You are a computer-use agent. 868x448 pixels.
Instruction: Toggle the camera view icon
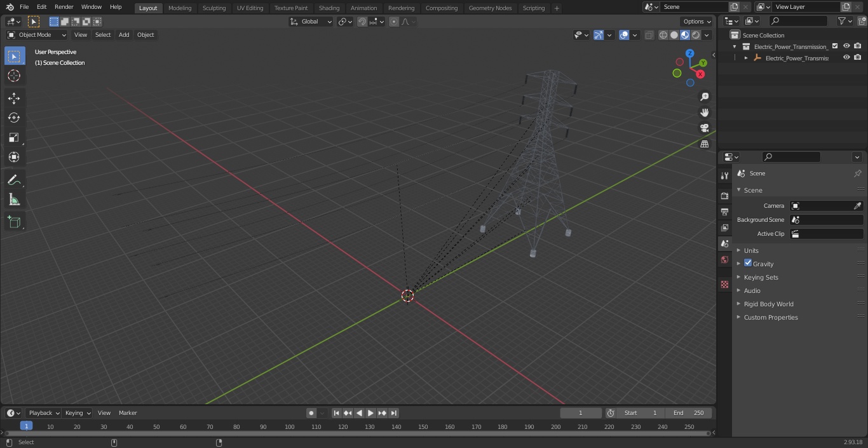(x=704, y=128)
